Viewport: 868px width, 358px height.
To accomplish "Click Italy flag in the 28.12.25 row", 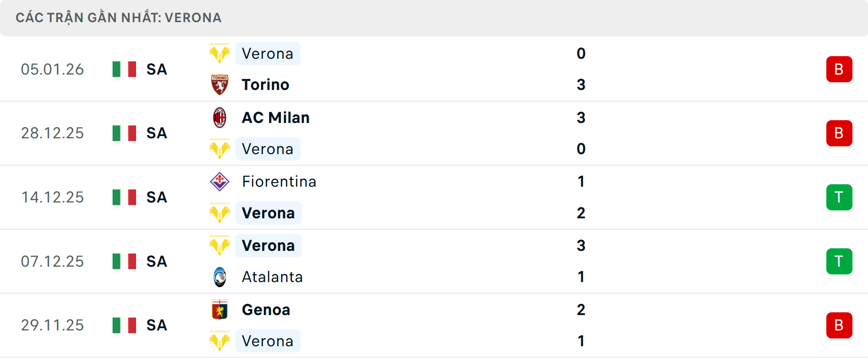I will 124,133.
